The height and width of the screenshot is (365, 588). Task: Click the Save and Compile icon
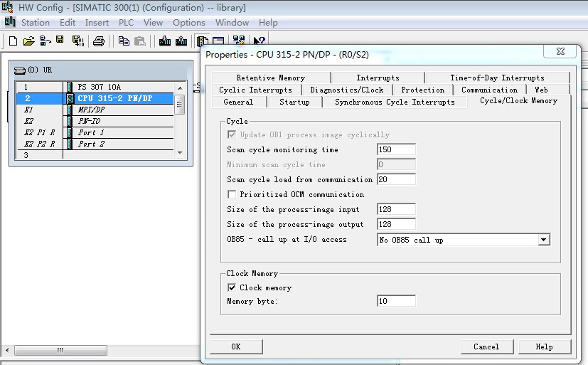click(x=78, y=41)
